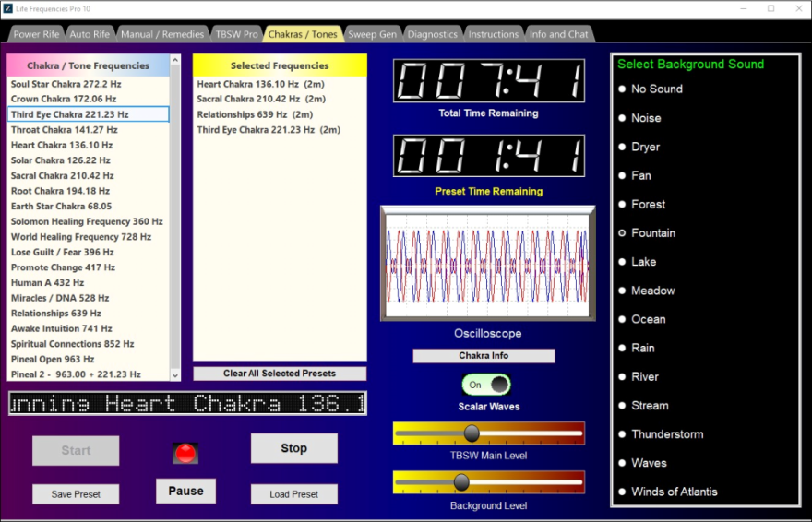This screenshot has width=812, height=522.
Task: Adjust the TBSW Main Level slider
Action: 472,433
